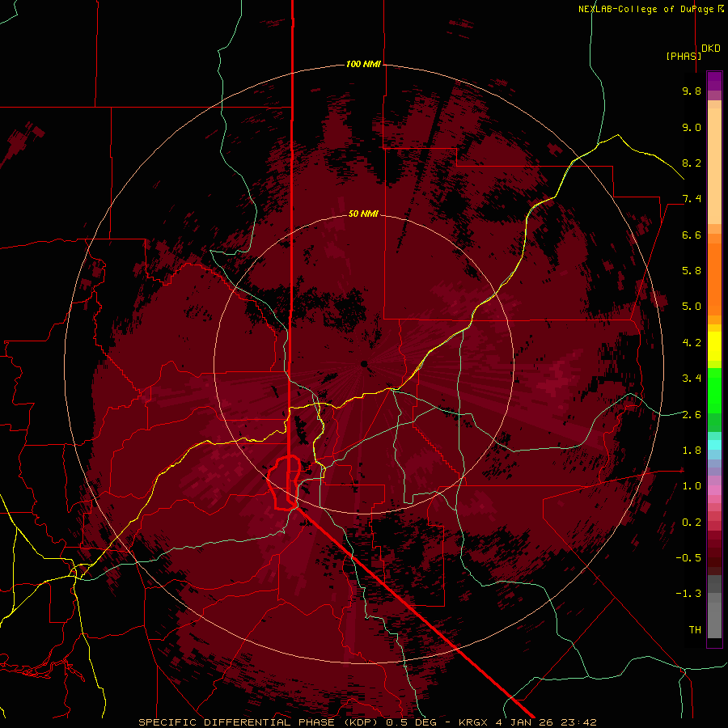Click the pink segment of the color bar
728x728 pixels.
click(x=714, y=490)
